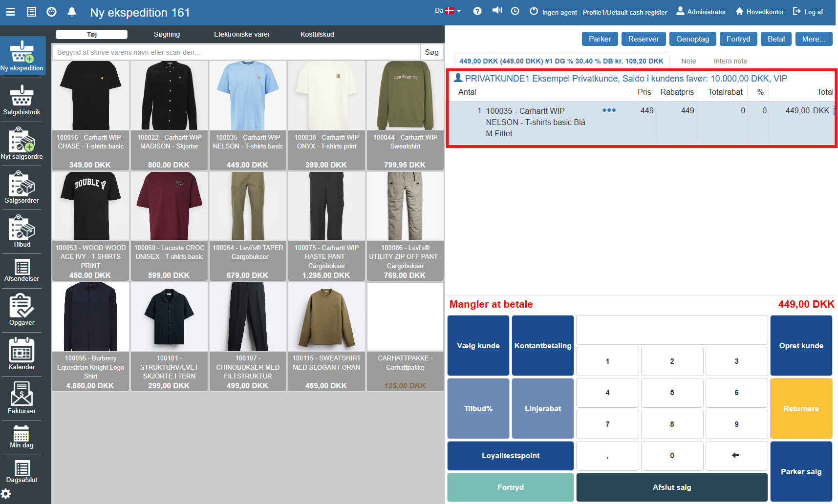Open the hamburger main menu

click(x=10, y=12)
